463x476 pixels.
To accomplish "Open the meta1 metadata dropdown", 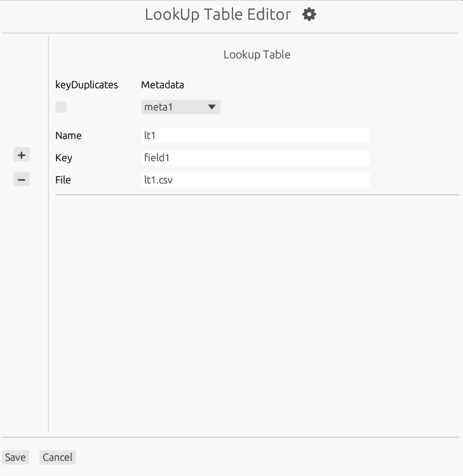I will click(x=180, y=107).
